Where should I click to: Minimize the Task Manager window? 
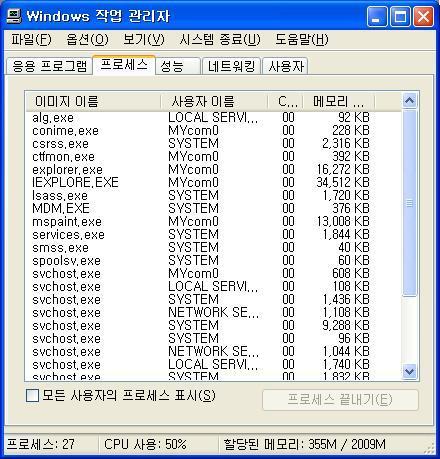(377, 16)
